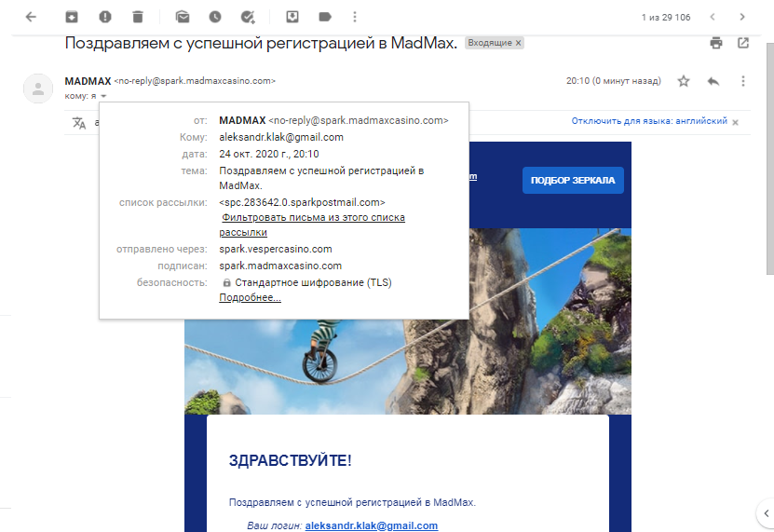The image size is (774, 532).
Task: Open the top toolbar's More options menu
Action: tap(355, 18)
